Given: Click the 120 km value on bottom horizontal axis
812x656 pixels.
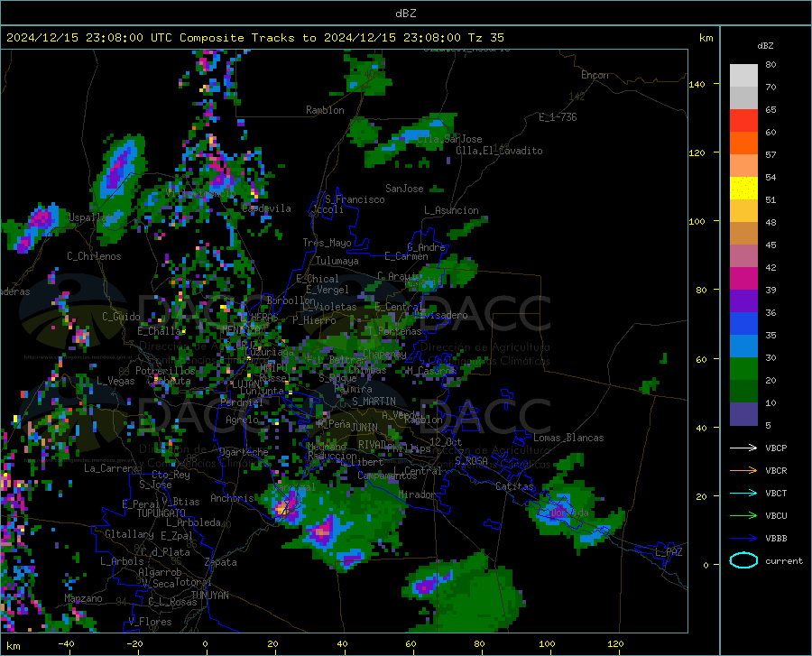Looking at the screenshot, I should (615, 644).
